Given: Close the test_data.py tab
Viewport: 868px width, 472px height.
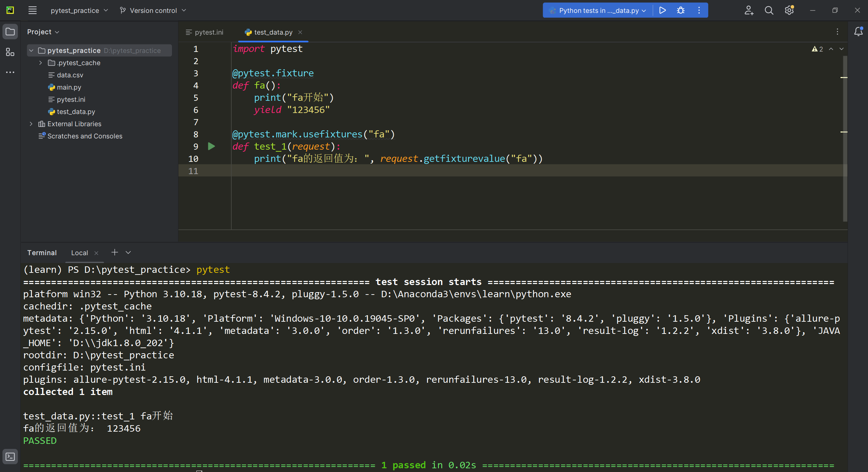Looking at the screenshot, I should click(x=300, y=32).
